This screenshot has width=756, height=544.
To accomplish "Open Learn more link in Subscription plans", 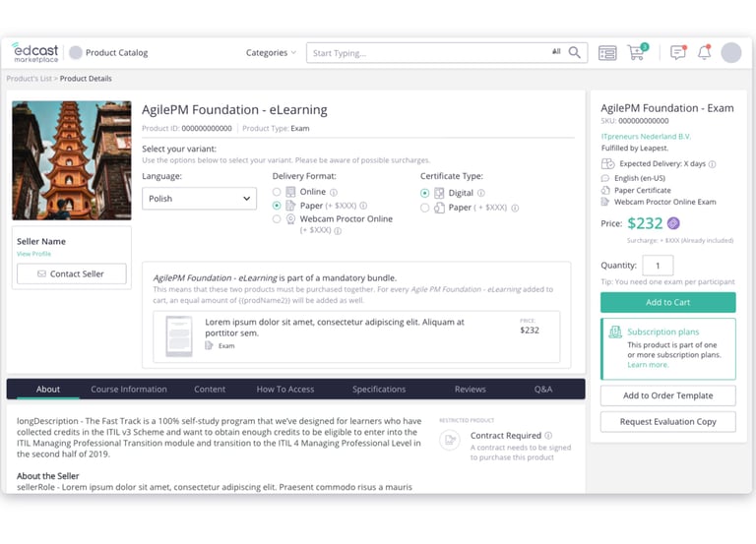I will coord(648,365).
